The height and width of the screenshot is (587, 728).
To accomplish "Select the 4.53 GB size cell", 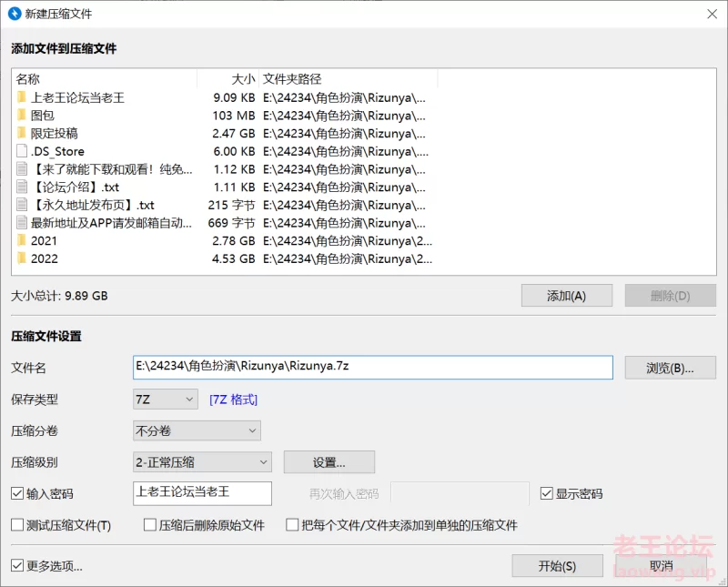I will point(234,258).
